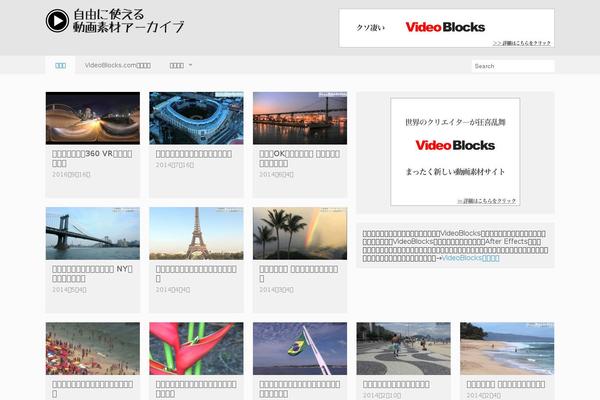The image size is (600, 400).
Task: Open the palm trees rainbow thumbnail
Action: click(x=300, y=233)
